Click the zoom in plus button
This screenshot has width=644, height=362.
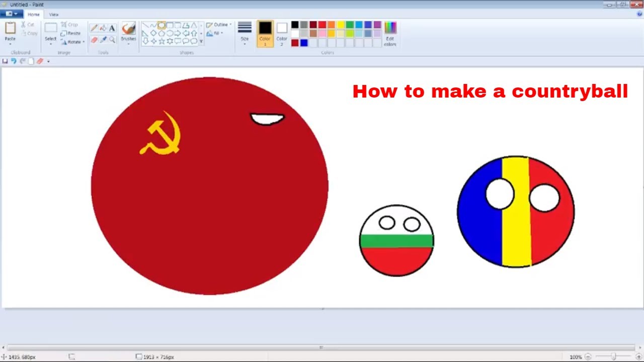click(x=639, y=357)
